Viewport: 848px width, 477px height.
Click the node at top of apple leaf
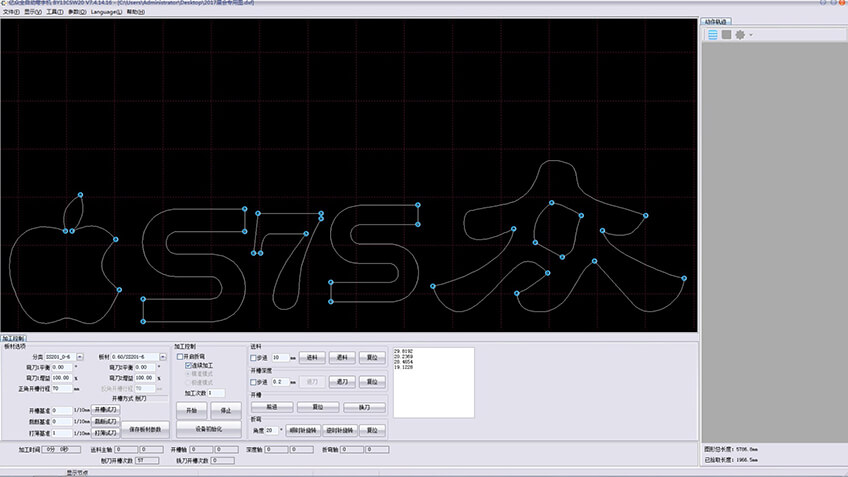coord(80,194)
